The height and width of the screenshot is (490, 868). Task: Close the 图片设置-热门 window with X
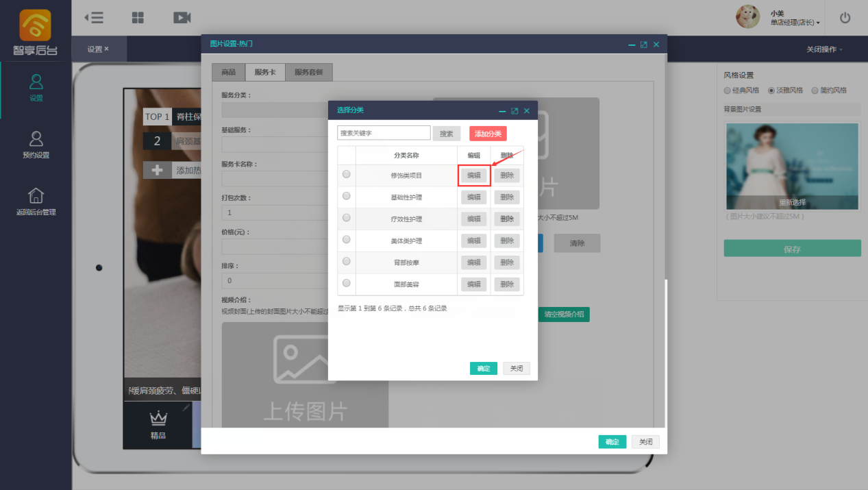click(x=656, y=45)
